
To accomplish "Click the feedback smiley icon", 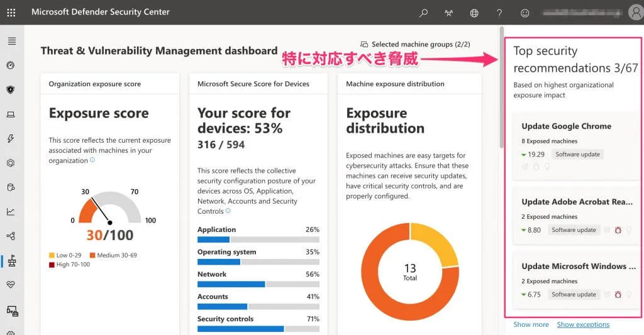I will point(525,13).
